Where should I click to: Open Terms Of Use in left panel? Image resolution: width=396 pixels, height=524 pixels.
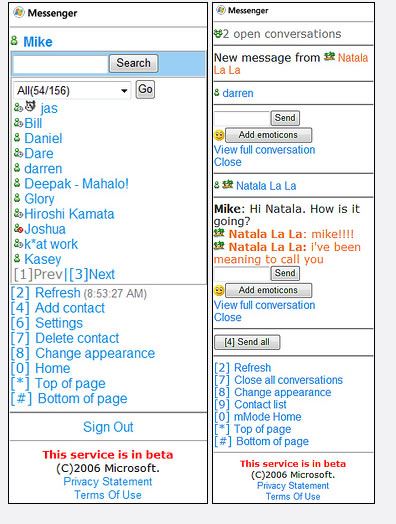[108, 495]
